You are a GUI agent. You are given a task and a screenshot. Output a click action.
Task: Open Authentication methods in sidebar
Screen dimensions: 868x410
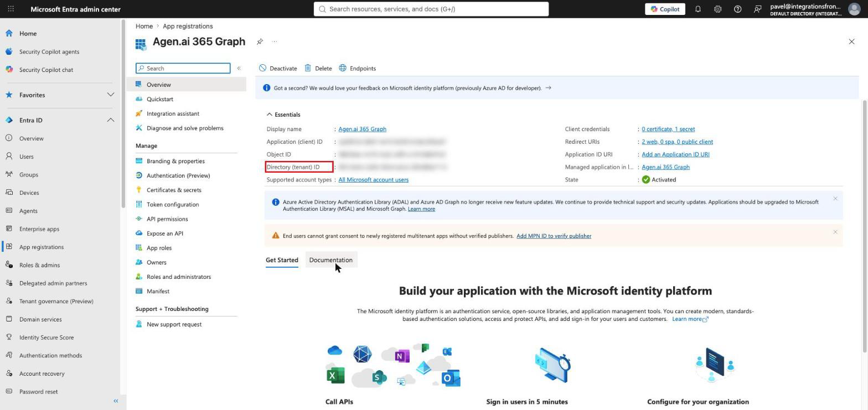[50, 355]
